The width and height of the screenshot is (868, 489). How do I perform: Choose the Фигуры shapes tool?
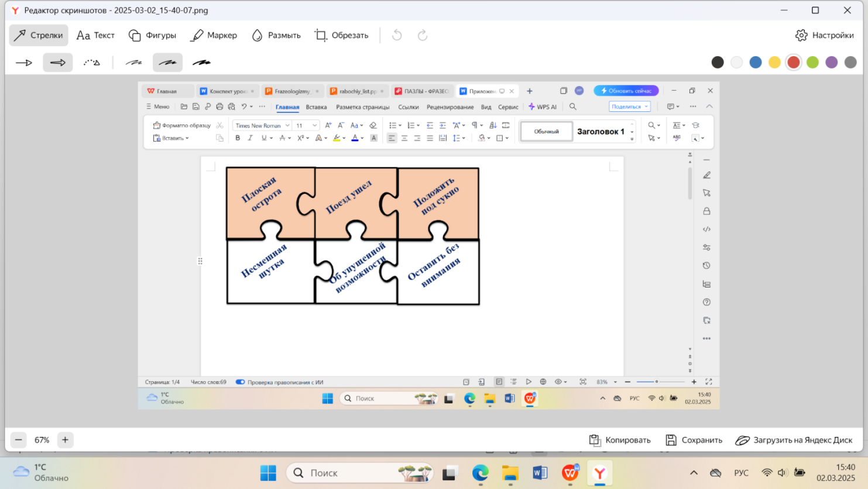pos(152,35)
